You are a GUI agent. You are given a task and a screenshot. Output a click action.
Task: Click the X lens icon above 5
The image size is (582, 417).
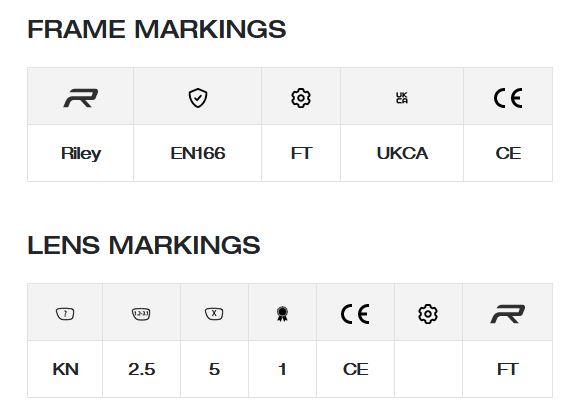[214, 314]
